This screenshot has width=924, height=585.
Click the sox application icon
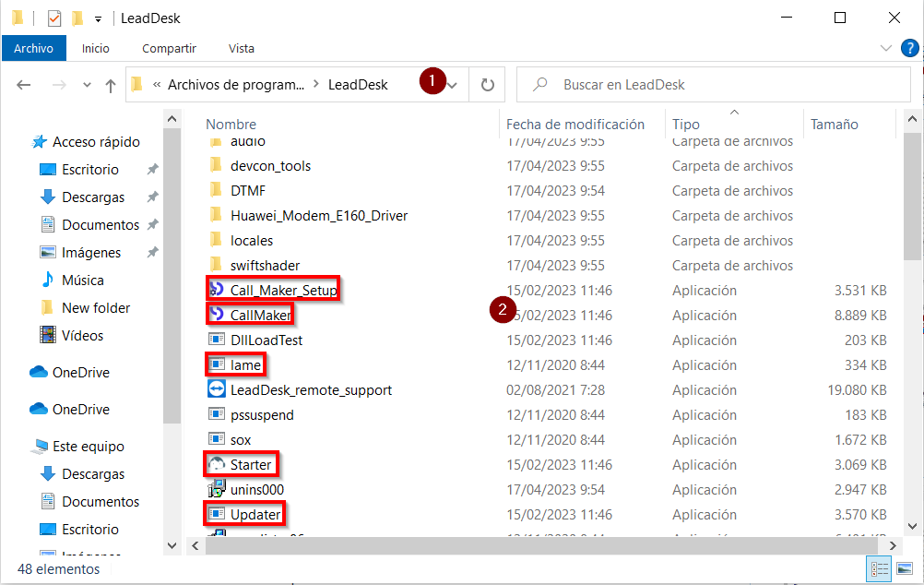pos(217,439)
